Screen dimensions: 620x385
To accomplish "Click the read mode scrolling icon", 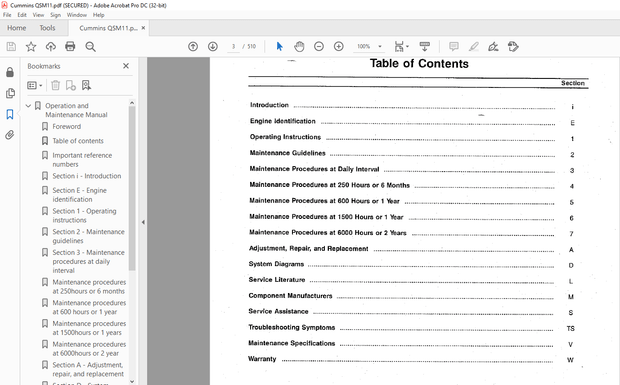I will tap(425, 47).
